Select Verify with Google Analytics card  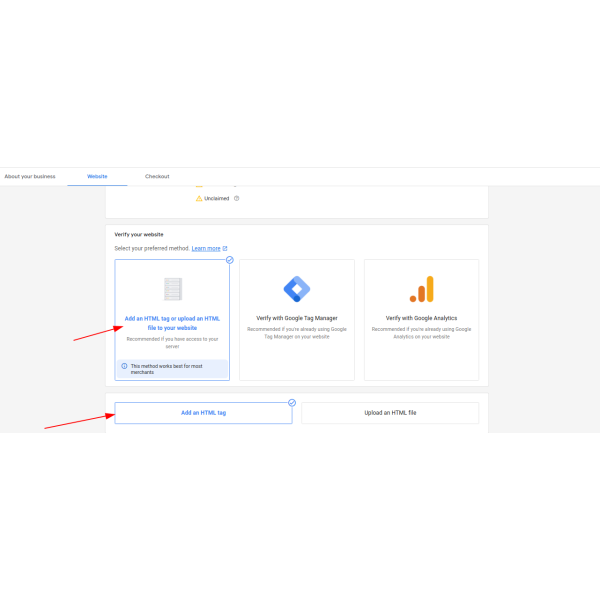point(421,320)
